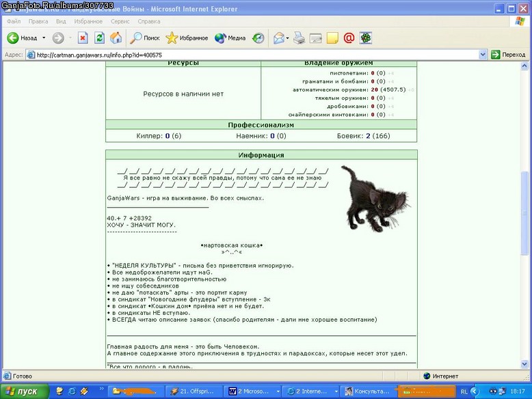Screen dimensions: 532x399
Task: Click the Edit page toolbar icon
Action: (315, 38)
